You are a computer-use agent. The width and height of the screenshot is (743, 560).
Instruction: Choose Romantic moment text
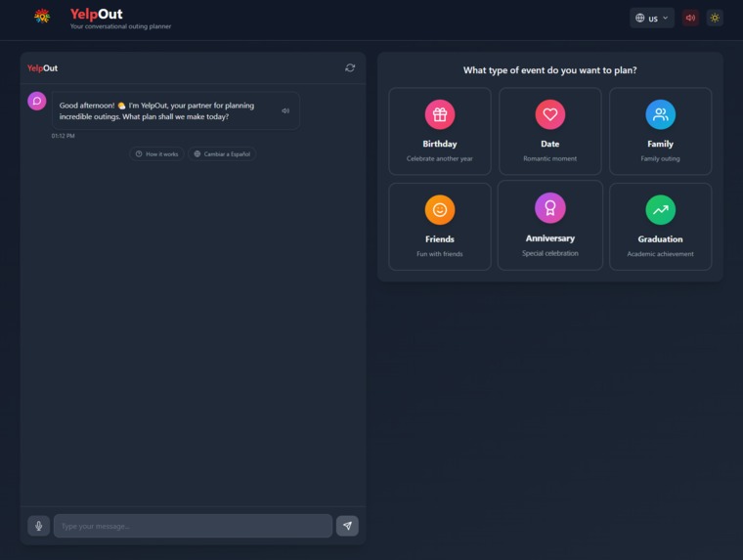click(x=550, y=158)
